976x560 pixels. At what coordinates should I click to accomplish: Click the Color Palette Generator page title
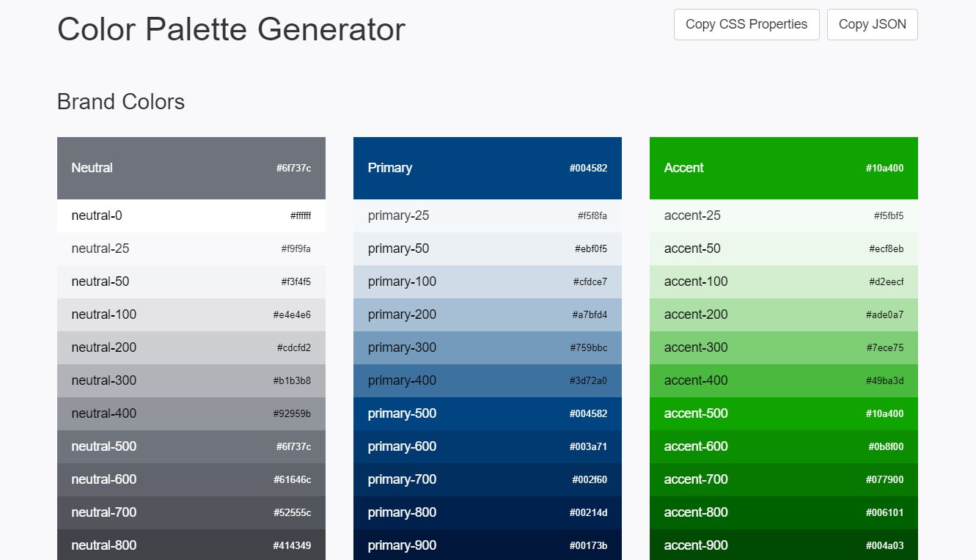click(230, 29)
